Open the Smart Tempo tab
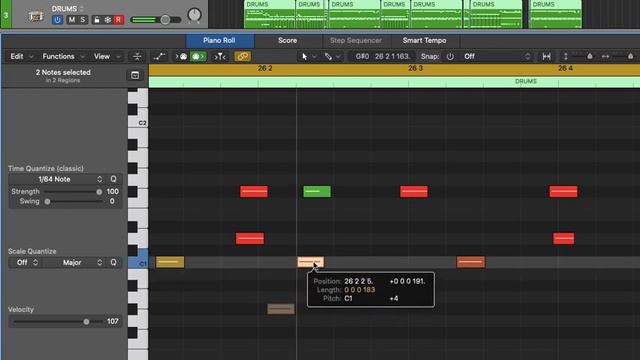 point(424,40)
